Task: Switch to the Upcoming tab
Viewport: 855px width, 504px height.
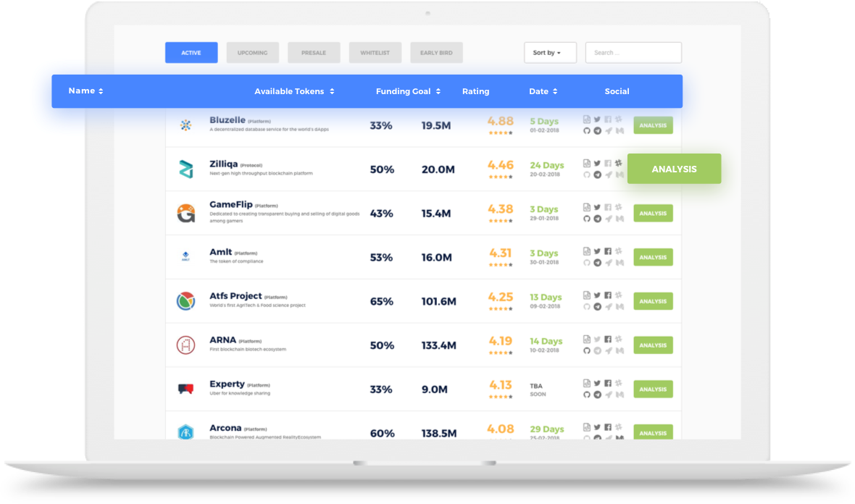Action: [252, 53]
